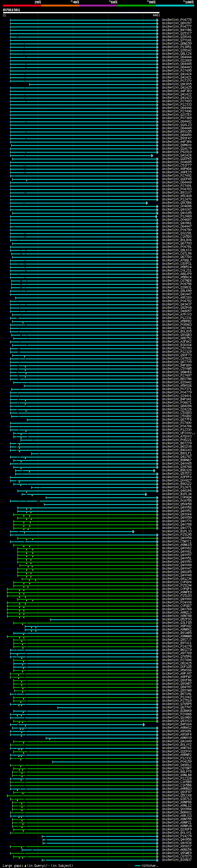Screen dimensions: 197x868
Task: Select hit label UniRef100_P14279
Action: tap(177, 836)
